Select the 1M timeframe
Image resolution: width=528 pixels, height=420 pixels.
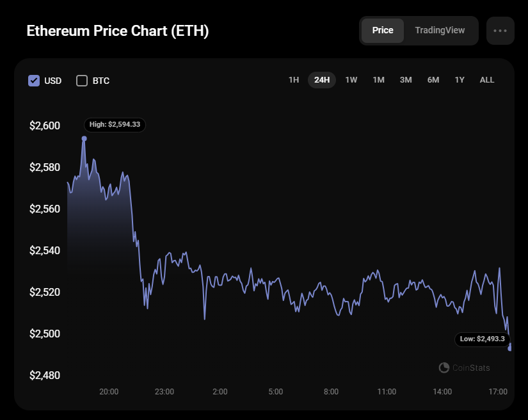tap(378, 79)
